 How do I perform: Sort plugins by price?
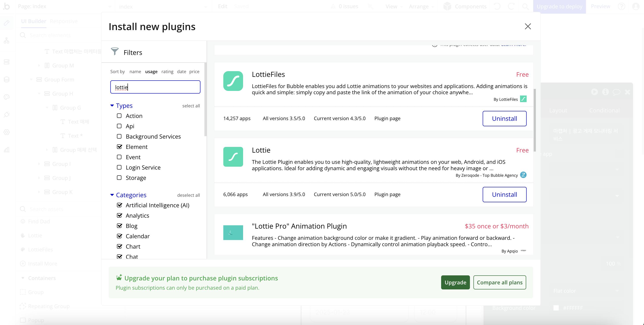(x=194, y=71)
